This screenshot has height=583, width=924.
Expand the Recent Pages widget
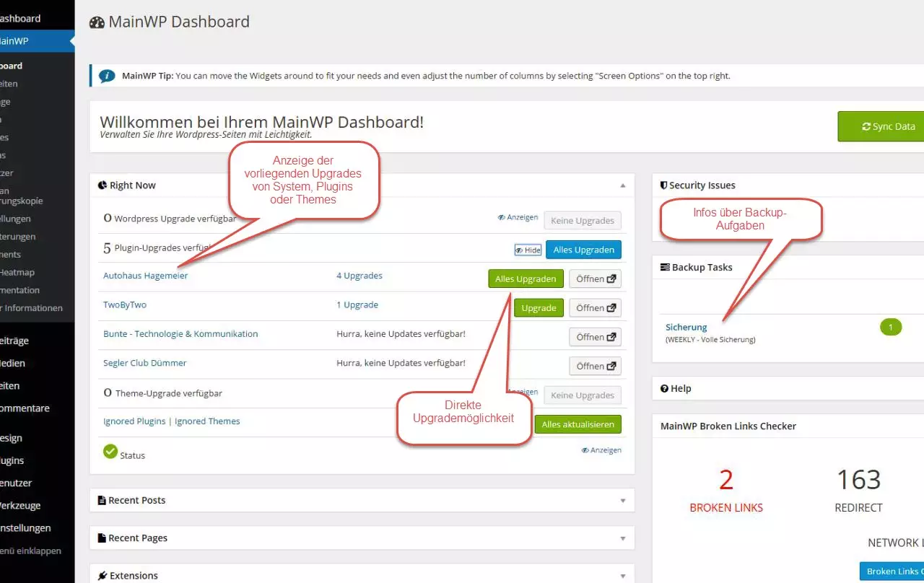point(622,538)
